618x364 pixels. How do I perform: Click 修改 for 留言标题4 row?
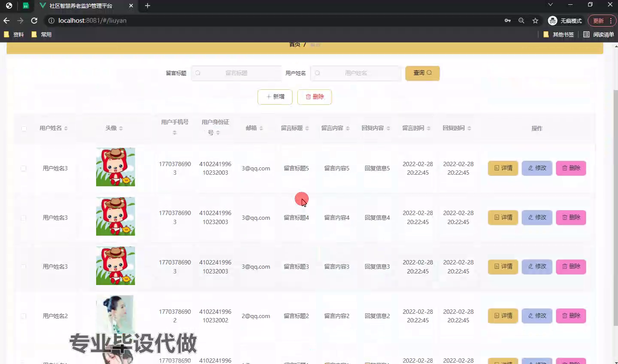click(537, 218)
